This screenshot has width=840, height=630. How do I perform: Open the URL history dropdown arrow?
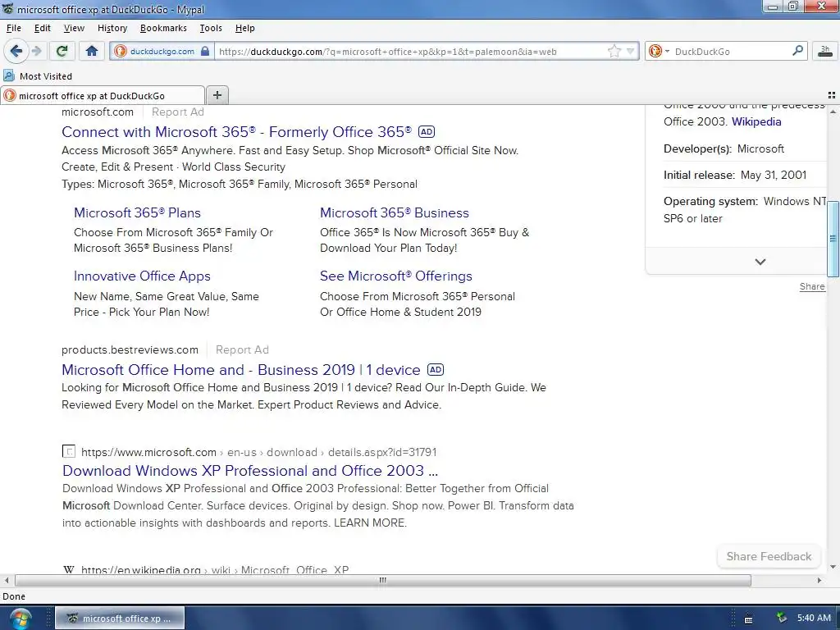pyautogui.click(x=631, y=52)
